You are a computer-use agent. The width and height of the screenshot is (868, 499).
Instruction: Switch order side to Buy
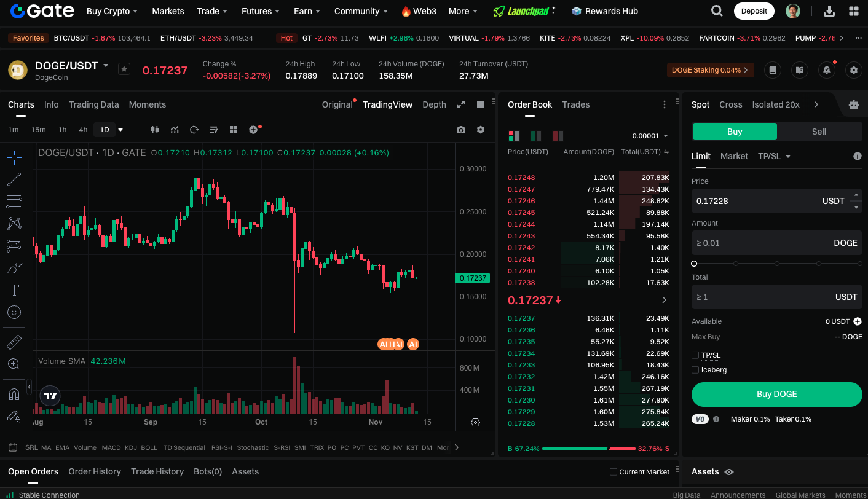735,132
